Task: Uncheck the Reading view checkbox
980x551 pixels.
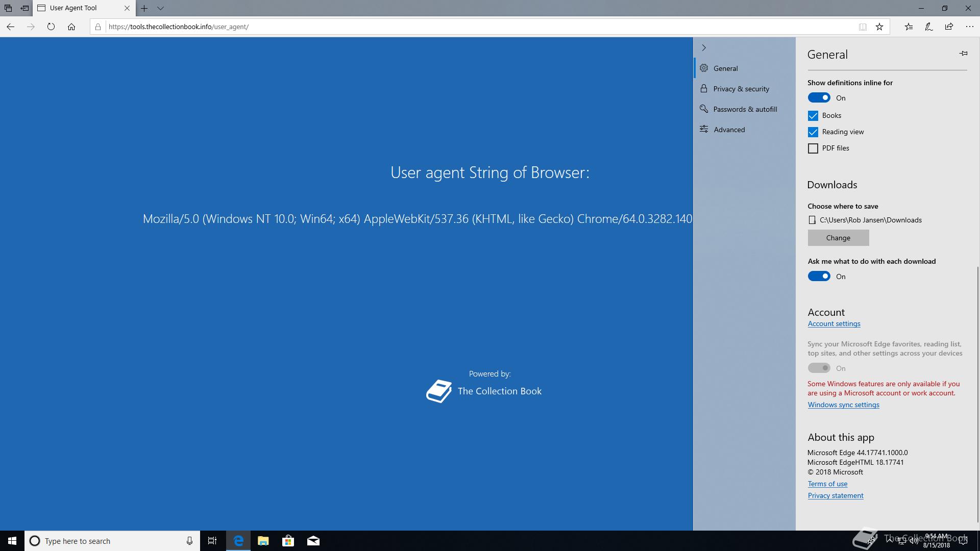Action: pos(813,132)
